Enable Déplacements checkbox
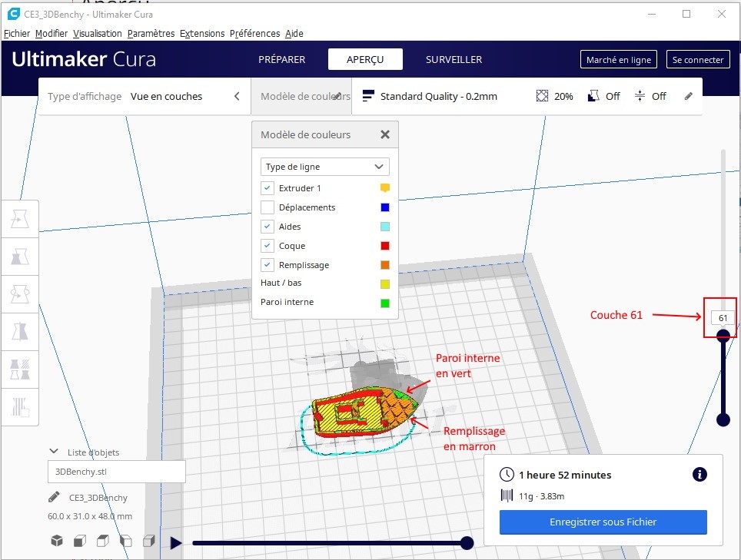Image resolution: width=741 pixels, height=560 pixels. (267, 207)
